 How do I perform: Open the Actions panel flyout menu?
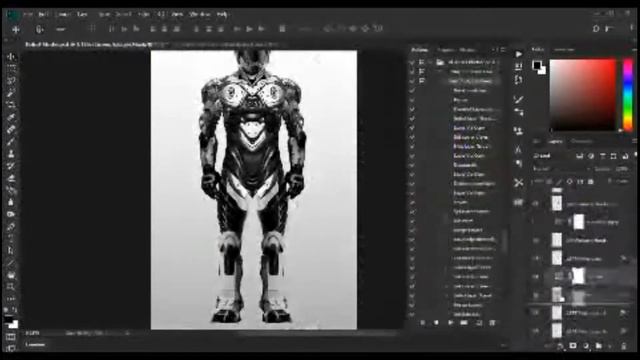click(x=503, y=50)
